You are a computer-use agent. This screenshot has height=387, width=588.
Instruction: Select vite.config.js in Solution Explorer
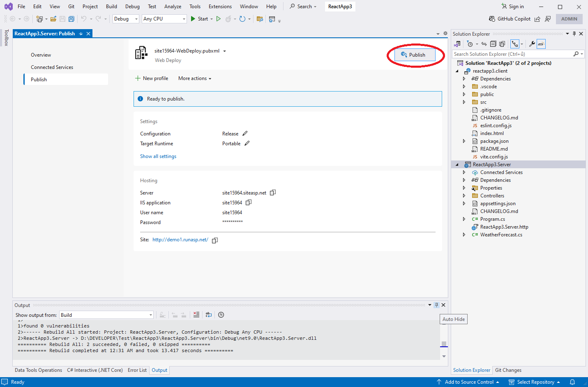pyautogui.click(x=494, y=157)
